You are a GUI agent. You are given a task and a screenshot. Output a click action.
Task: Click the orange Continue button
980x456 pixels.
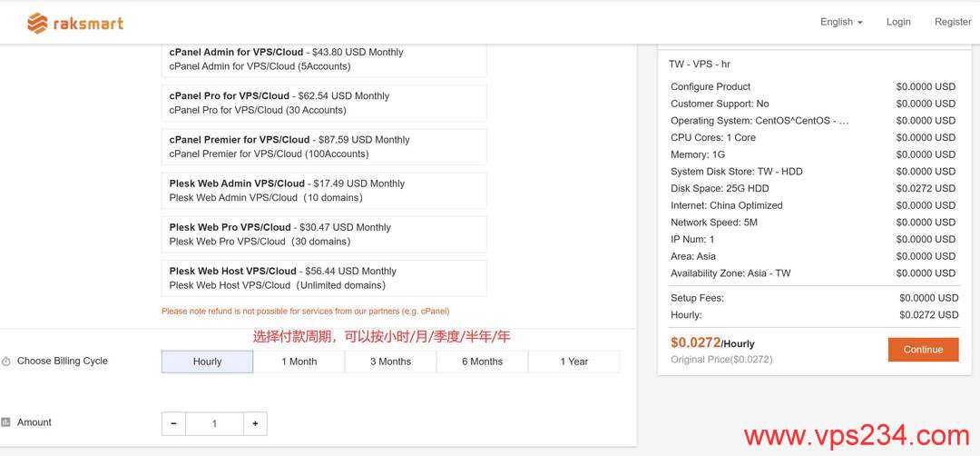923,350
